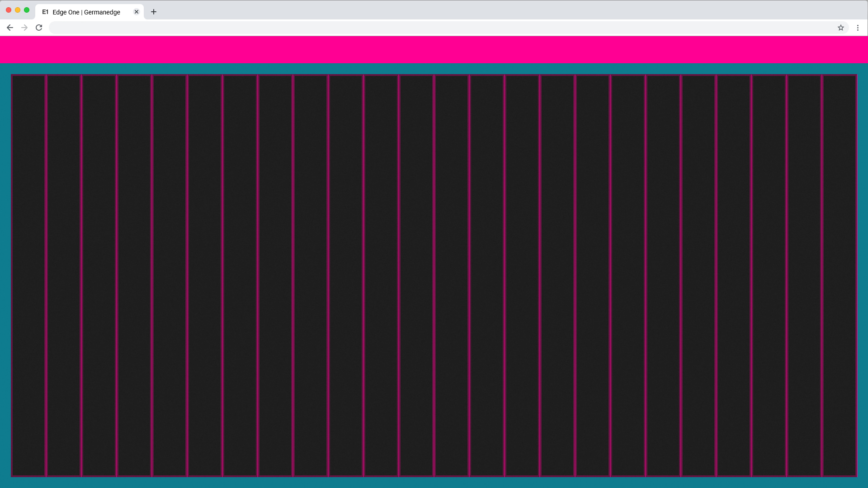Reload the Edge One page
868x488 pixels.
39,28
